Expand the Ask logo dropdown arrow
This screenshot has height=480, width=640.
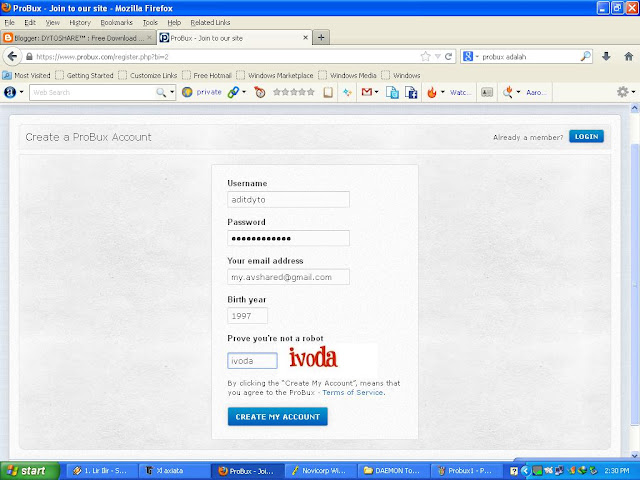pos(22,92)
